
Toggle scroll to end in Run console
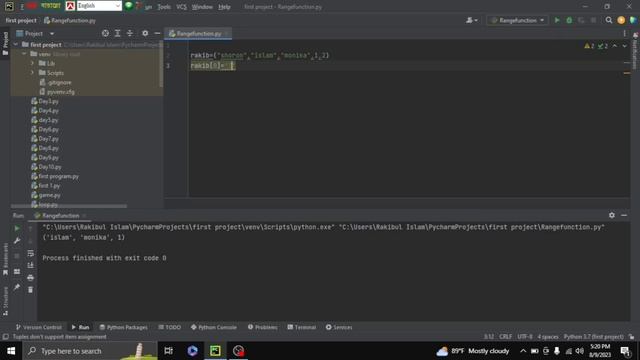(x=31, y=265)
